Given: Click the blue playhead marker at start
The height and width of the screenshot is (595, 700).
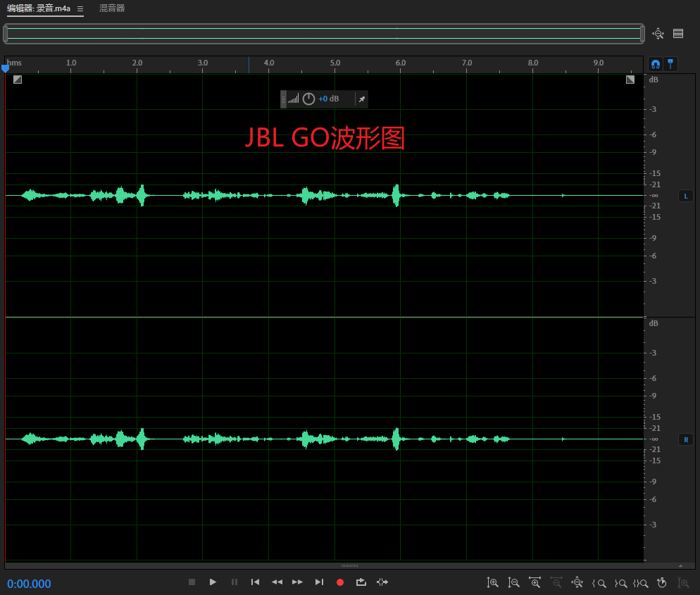Looking at the screenshot, I should [x=6, y=68].
